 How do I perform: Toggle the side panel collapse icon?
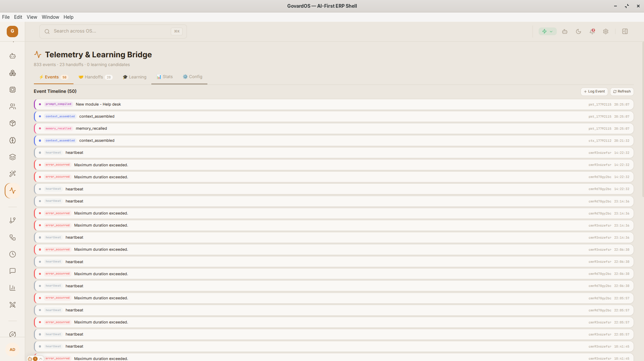point(625,32)
